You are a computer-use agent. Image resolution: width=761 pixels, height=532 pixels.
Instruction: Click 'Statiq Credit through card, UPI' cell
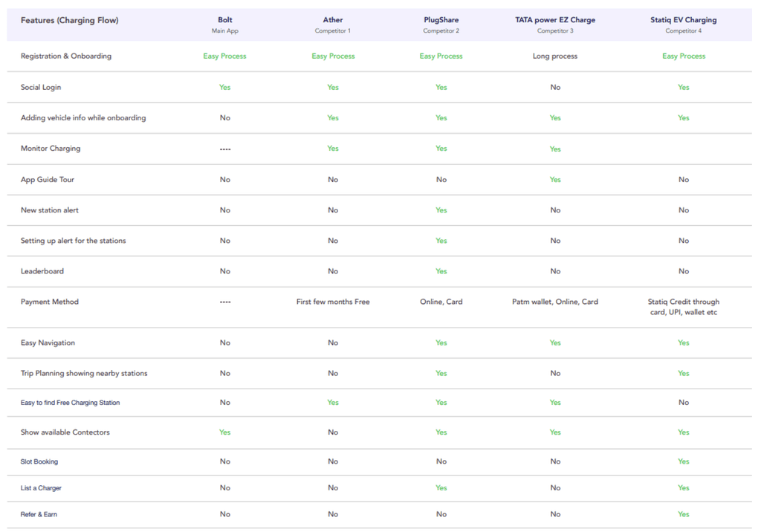point(684,307)
